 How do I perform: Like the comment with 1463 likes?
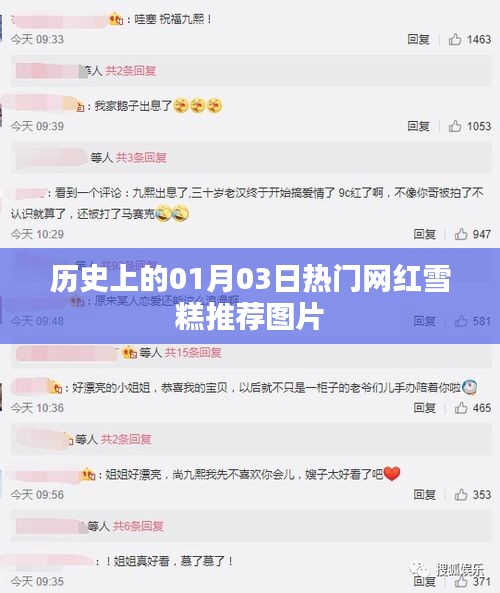(x=455, y=39)
